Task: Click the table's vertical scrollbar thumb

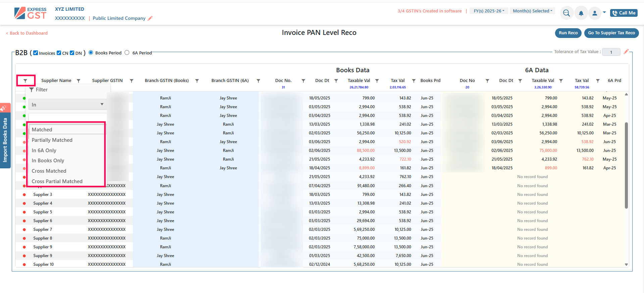Action: coord(626,165)
